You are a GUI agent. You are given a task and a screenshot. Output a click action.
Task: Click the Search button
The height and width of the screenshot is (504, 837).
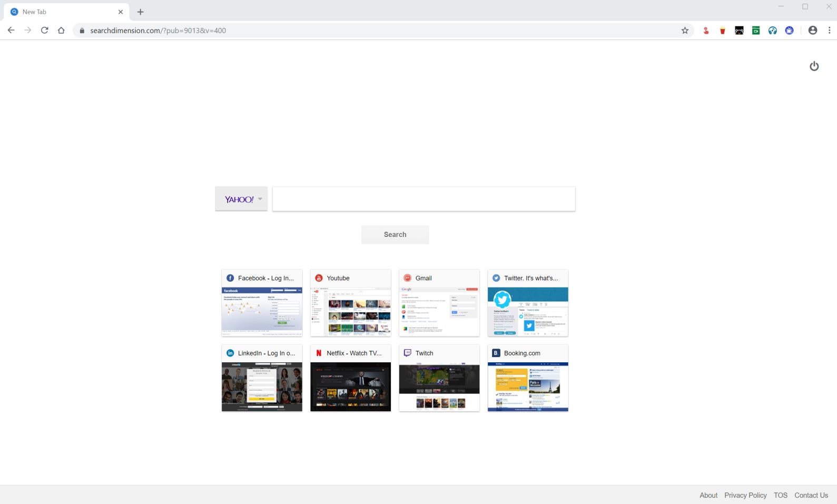point(395,234)
